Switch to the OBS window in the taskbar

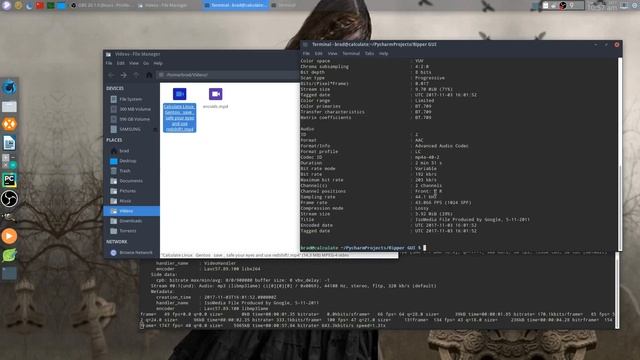tap(100, 5)
